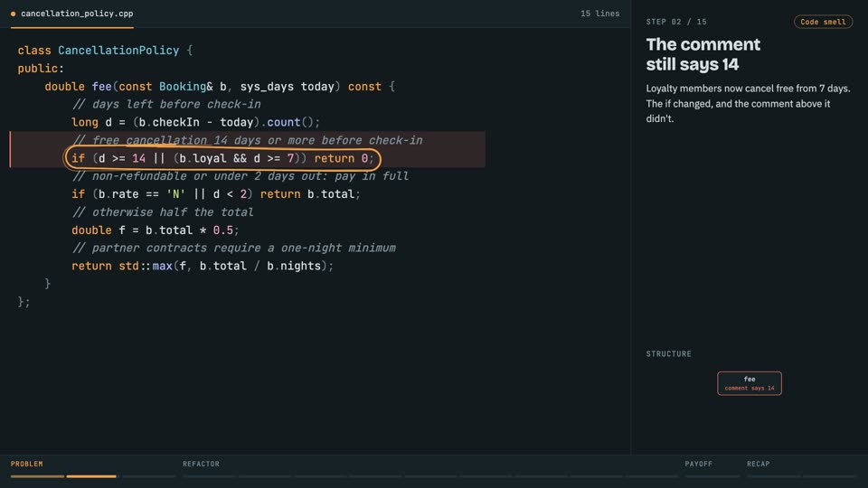Viewport: 868px width, 488px height.
Task: Click the 'STEP 02 / 15' indicator
Action: tap(676, 22)
